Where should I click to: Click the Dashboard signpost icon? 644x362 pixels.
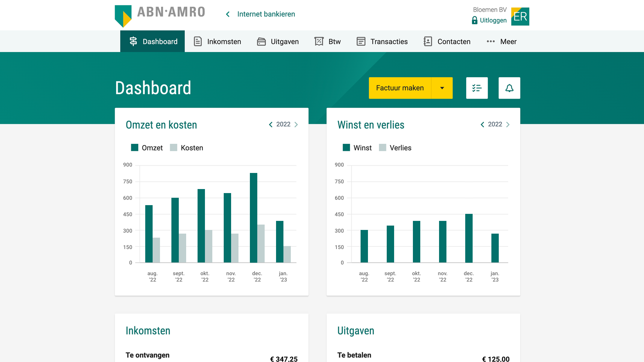(x=133, y=41)
